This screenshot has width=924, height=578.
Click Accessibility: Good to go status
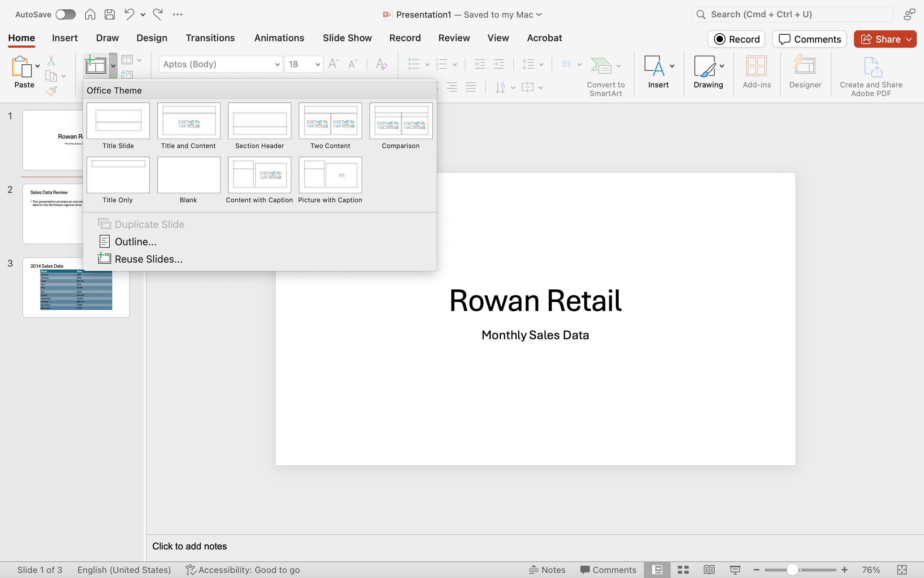243,570
